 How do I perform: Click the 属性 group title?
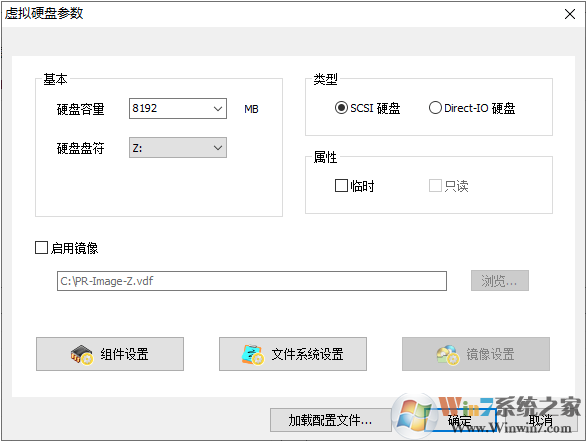point(325,157)
